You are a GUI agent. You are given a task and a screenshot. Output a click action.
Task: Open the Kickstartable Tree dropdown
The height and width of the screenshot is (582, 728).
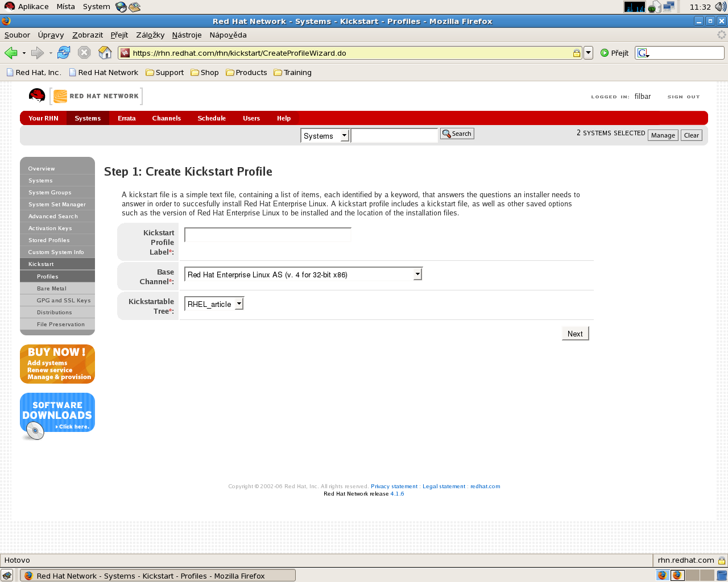point(214,304)
